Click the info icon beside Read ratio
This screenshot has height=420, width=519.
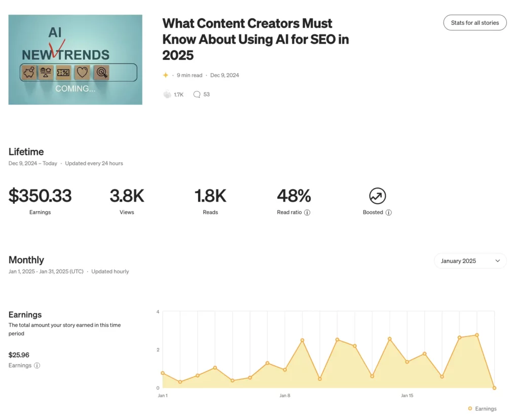click(x=308, y=212)
